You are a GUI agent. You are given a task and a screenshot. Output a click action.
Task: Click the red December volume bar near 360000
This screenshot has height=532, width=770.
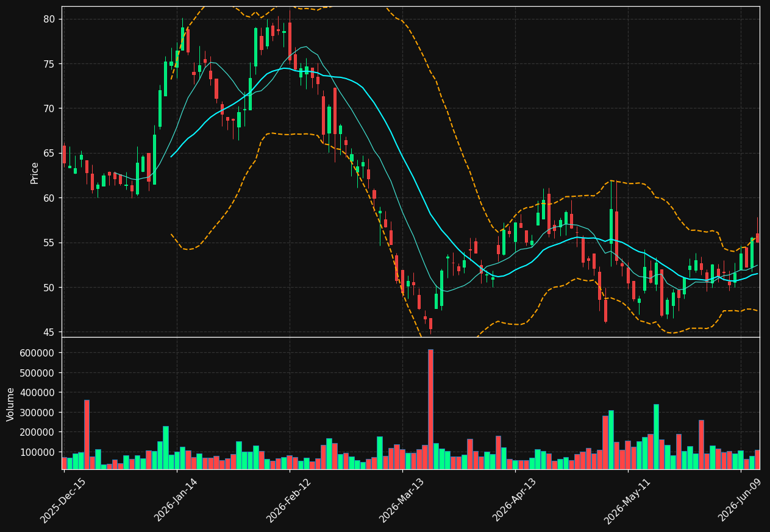(x=87, y=434)
